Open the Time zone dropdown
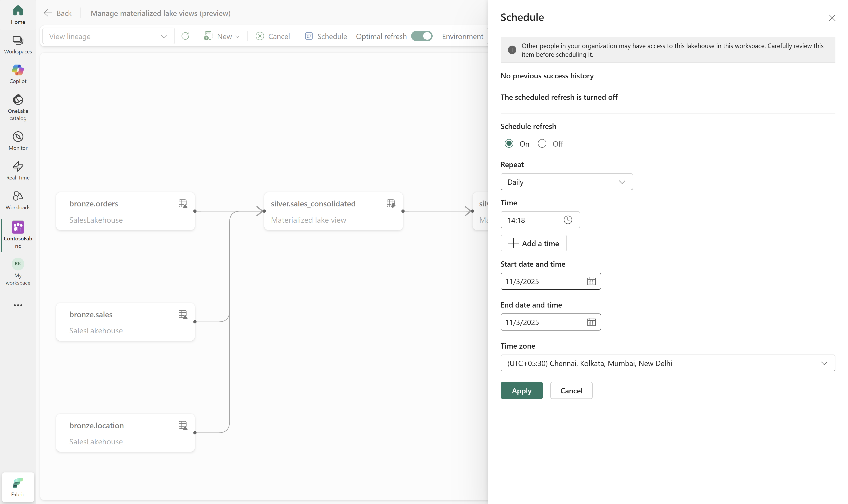Viewport: 848px width, 504px height. pyautogui.click(x=667, y=363)
